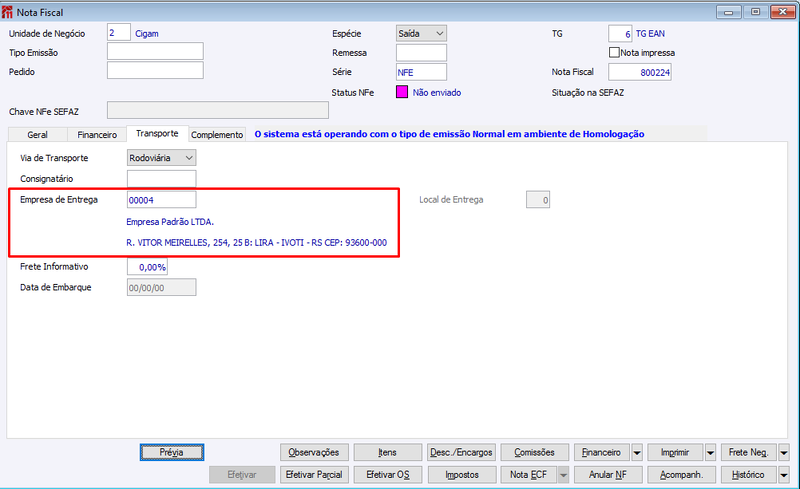Expand the arrow beside Histórico button

[784, 475]
